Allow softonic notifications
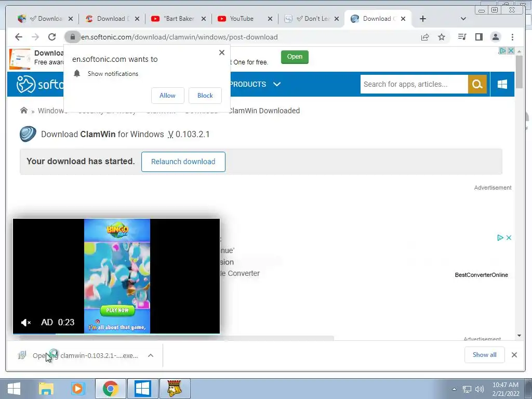The width and height of the screenshot is (532, 399). (168, 96)
